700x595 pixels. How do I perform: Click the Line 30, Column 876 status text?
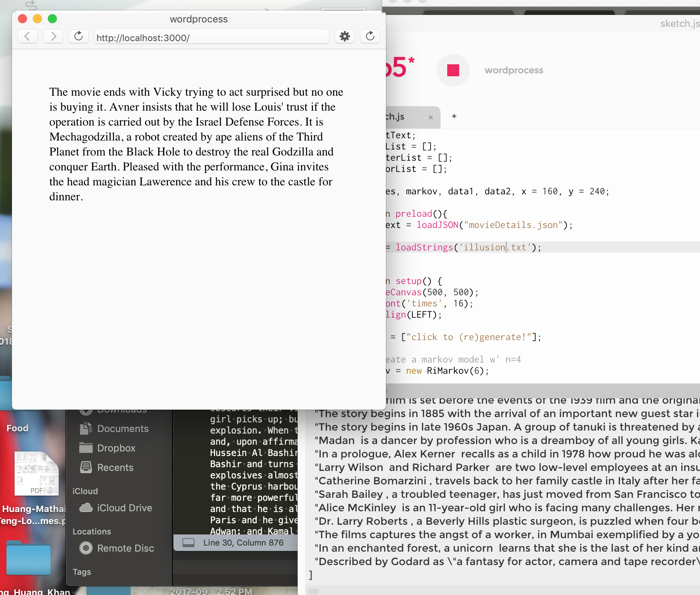point(243,543)
